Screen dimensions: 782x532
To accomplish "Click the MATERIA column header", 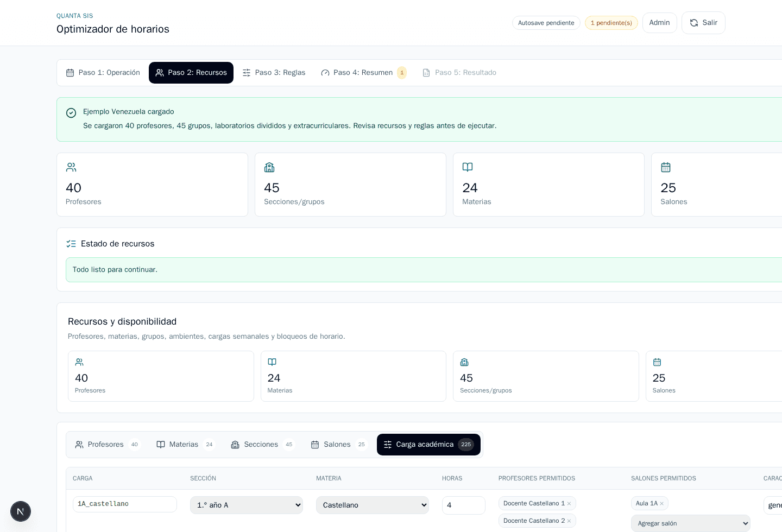I will click(x=329, y=479).
